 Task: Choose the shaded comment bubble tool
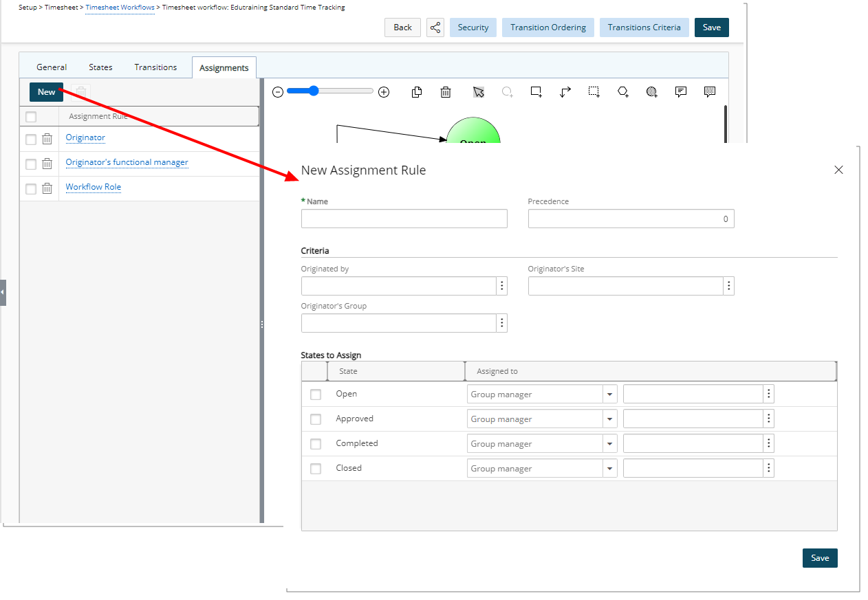tap(710, 92)
